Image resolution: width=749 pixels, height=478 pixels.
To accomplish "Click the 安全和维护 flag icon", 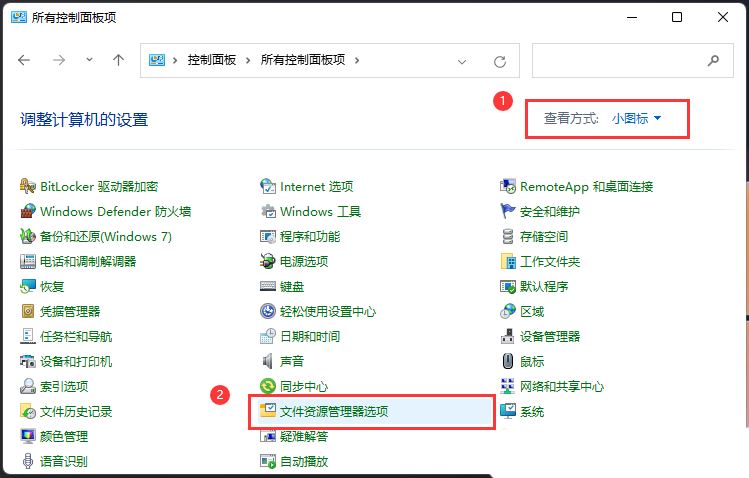I will 508,211.
